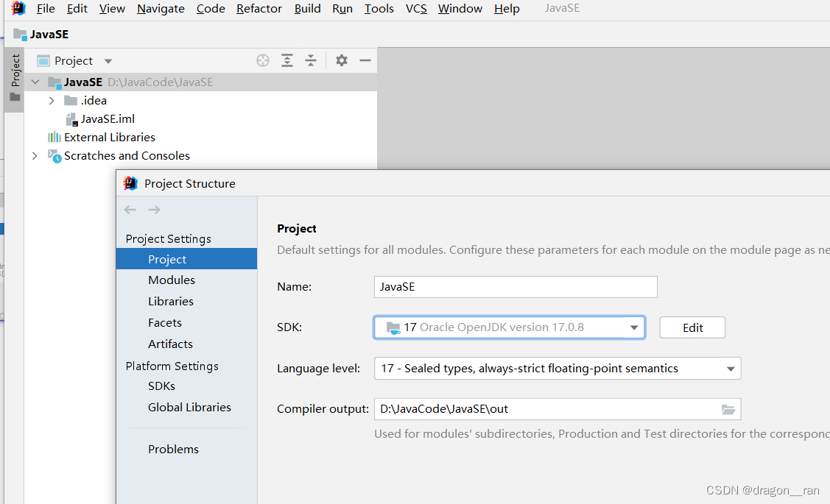Click JavaSE in the navigation breadcrumb

point(49,35)
